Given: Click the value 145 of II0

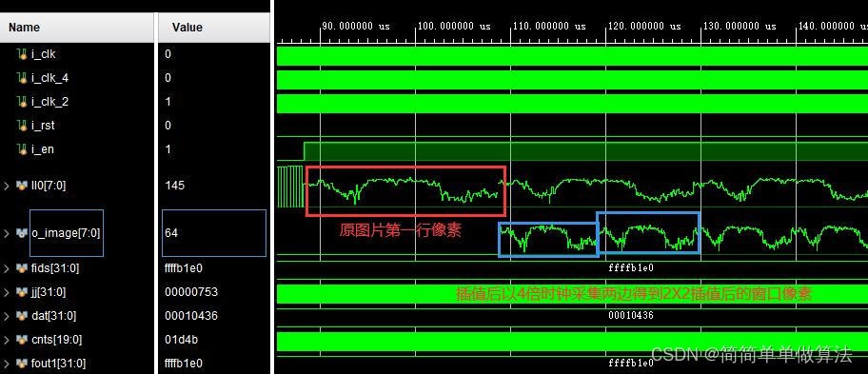Looking at the screenshot, I should tap(175, 186).
